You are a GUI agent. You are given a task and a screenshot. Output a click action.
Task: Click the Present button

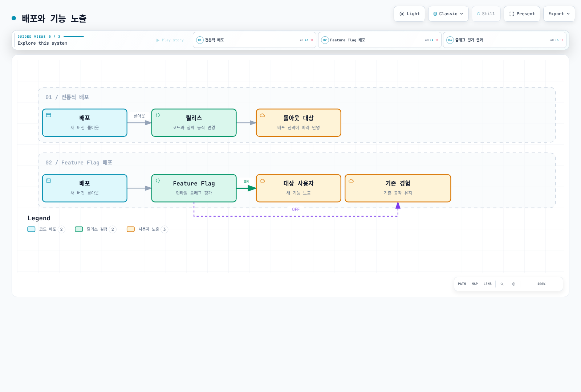(522, 14)
